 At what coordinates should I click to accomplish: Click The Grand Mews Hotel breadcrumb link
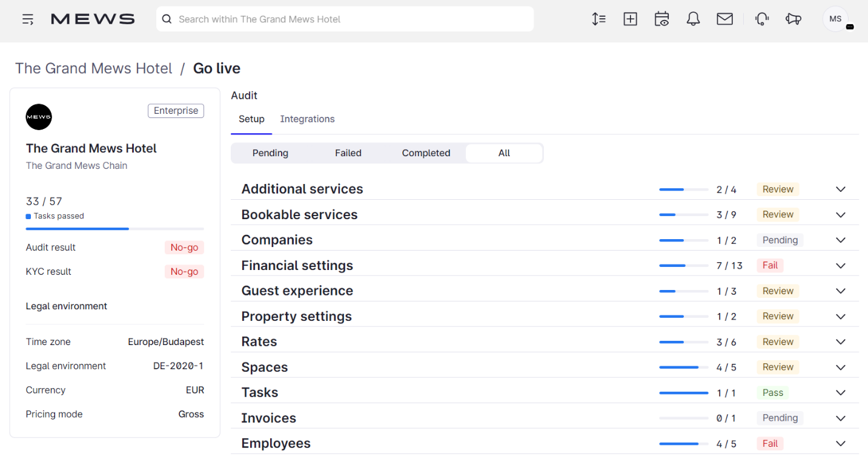(93, 68)
